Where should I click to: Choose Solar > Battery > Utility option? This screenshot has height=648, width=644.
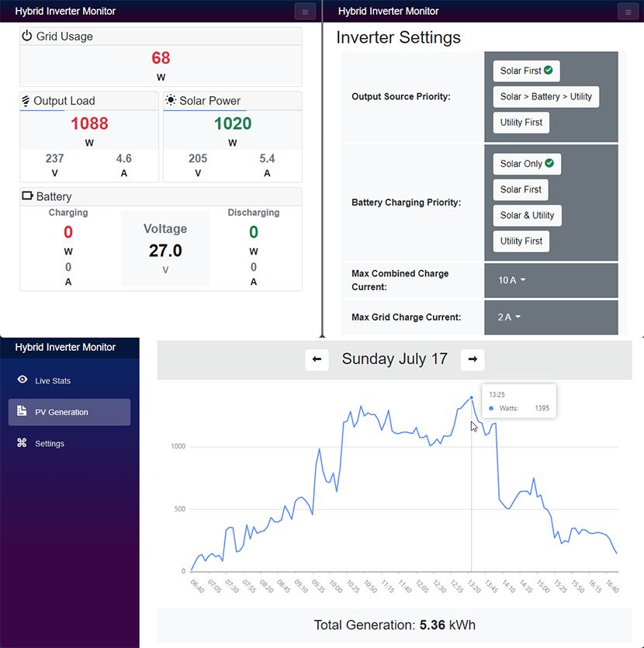tap(545, 96)
